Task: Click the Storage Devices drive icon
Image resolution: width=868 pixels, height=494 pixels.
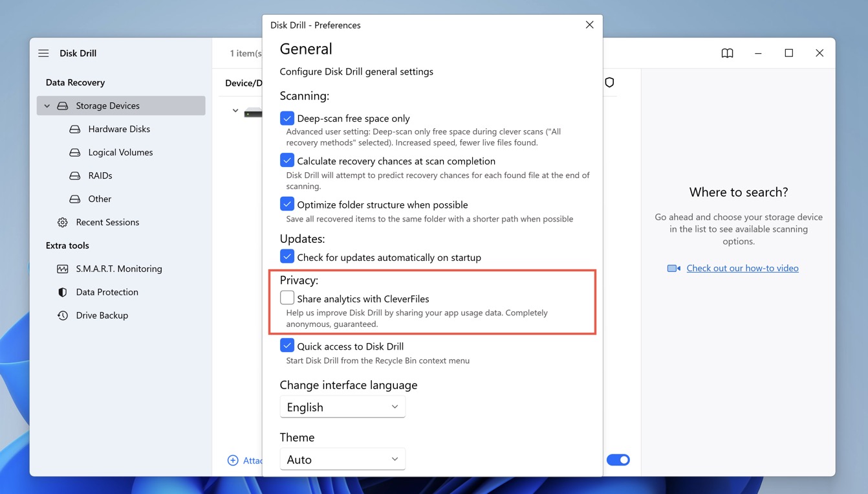Action: click(x=62, y=106)
